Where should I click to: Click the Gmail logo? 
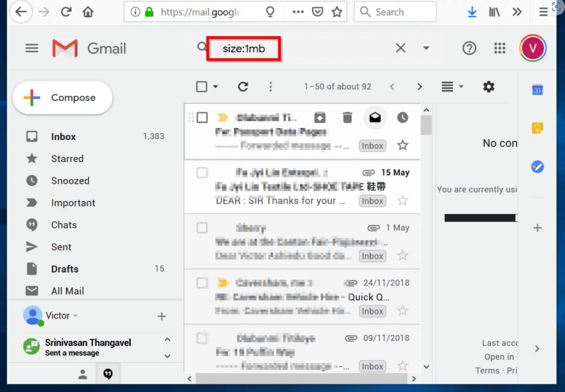click(89, 48)
